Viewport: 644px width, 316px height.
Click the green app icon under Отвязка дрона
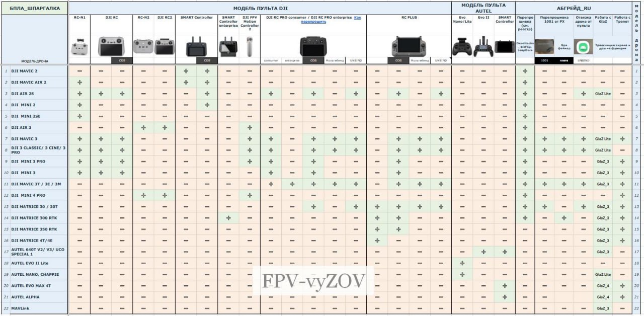[x=583, y=47]
